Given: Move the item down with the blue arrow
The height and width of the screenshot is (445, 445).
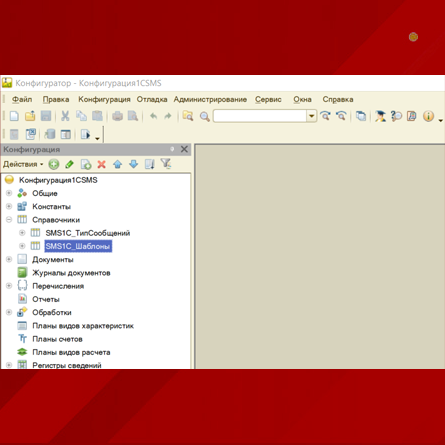Looking at the screenshot, I should pos(134,164).
